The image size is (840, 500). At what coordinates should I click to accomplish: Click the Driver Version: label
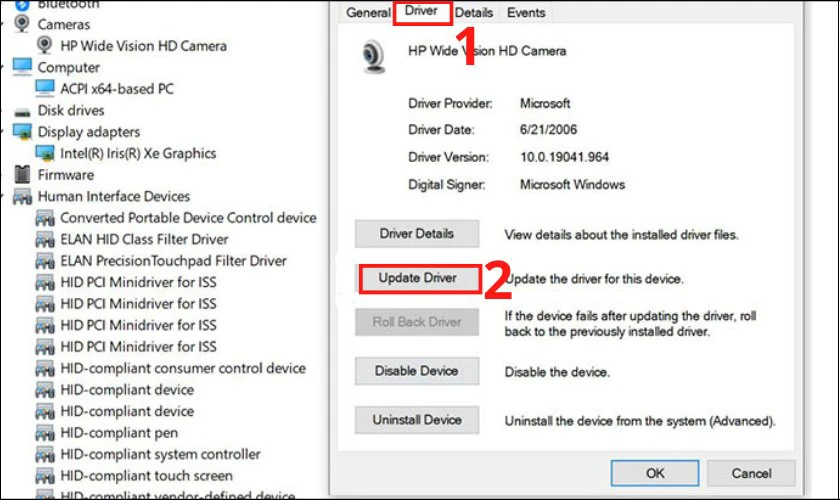448,157
